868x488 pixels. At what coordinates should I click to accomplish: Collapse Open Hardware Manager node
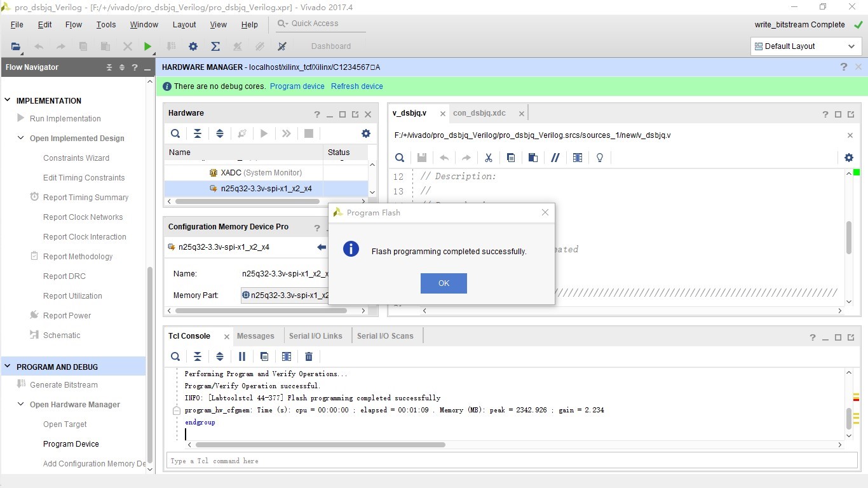[21, 404]
